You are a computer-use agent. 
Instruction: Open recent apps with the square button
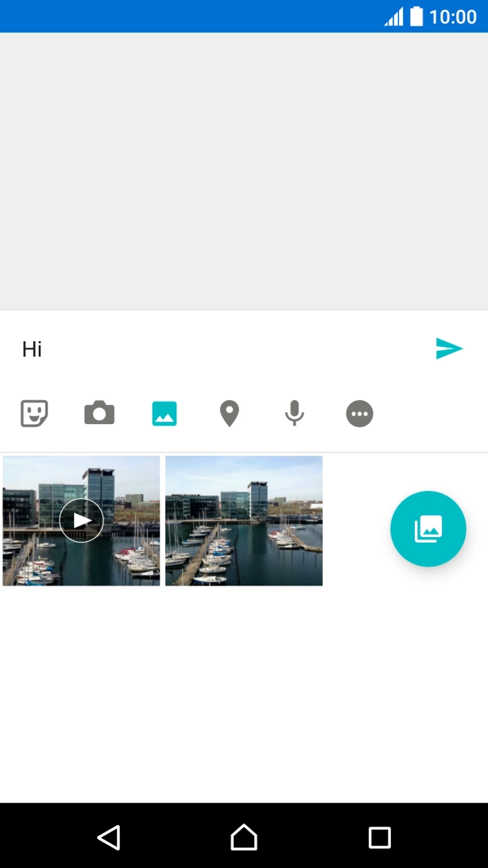point(380,837)
